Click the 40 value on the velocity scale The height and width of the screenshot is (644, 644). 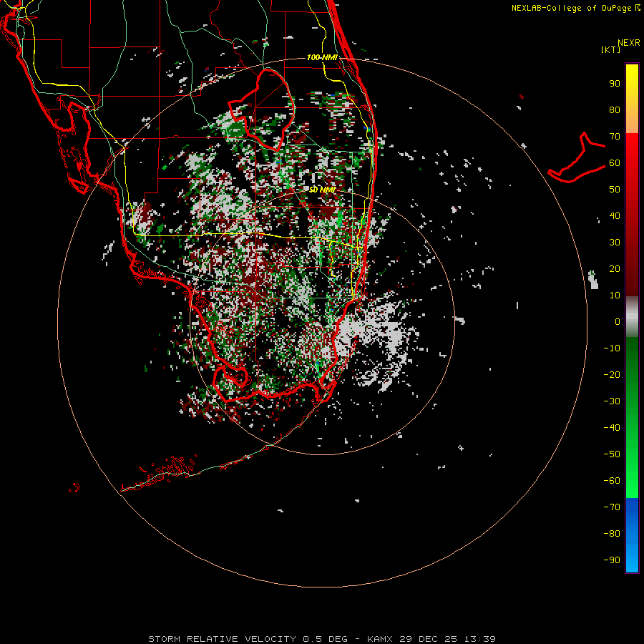(615, 216)
